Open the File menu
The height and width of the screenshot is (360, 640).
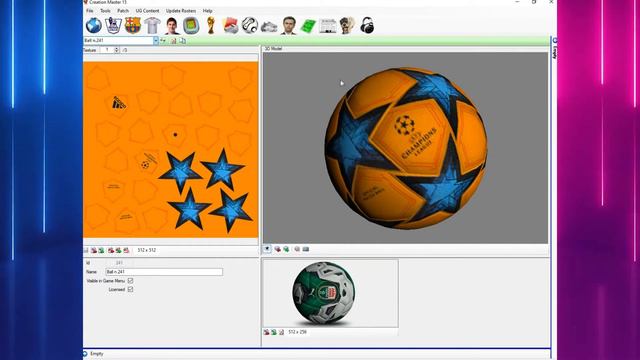coord(89,11)
